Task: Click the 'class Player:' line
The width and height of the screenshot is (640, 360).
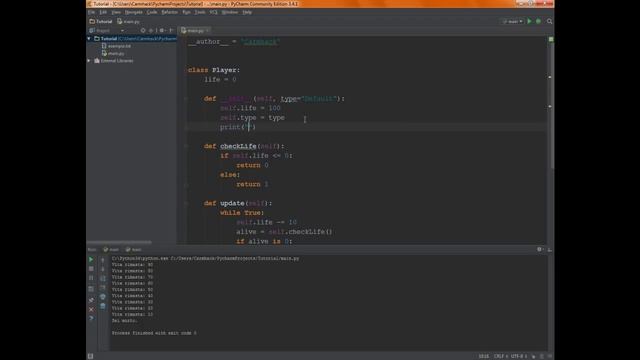Action: click(x=214, y=70)
